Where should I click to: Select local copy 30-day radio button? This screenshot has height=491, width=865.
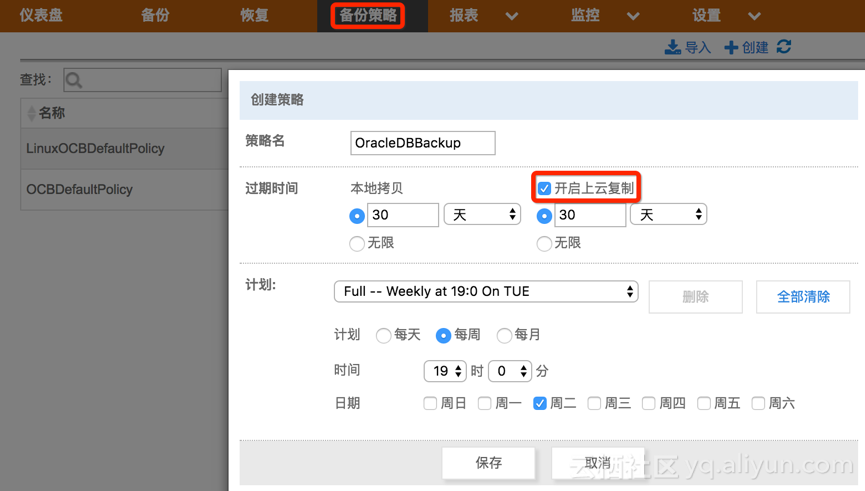[x=357, y=216]
